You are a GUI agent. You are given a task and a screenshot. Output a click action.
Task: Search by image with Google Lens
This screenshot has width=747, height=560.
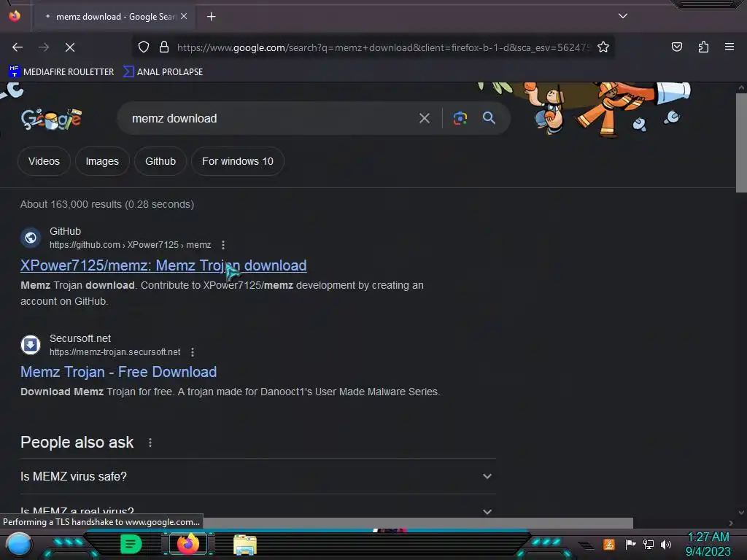[460, 118]
